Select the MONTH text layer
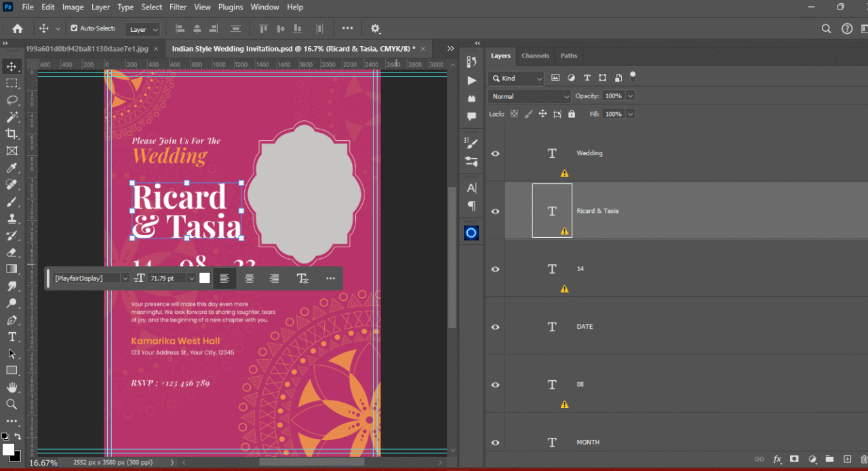Viewport: 868px width, 471px height. click(x=588, y=443)
